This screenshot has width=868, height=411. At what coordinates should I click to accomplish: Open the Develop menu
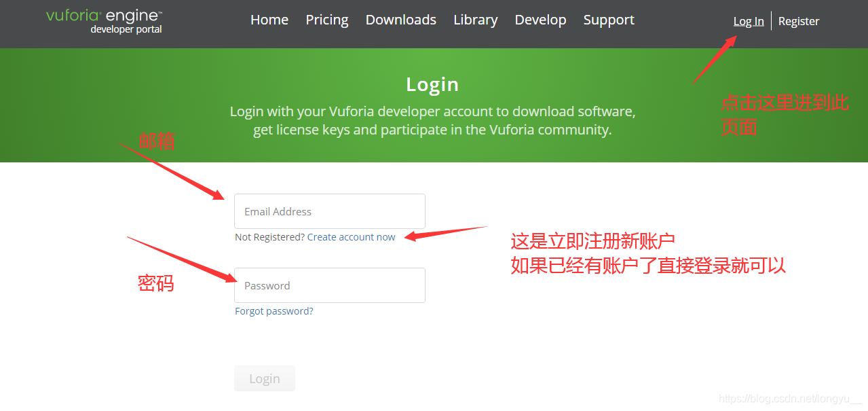pyautogui.click(x=541, y=20)
